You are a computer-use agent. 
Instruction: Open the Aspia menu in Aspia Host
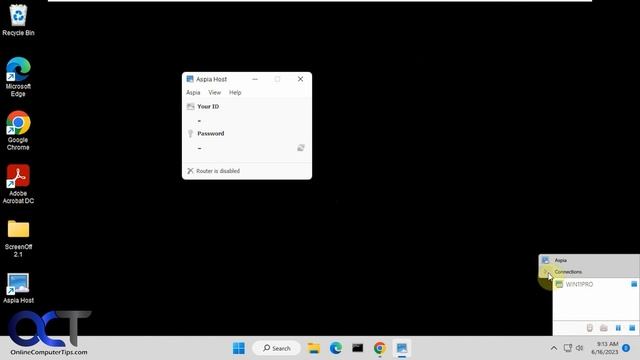(193, 93)
